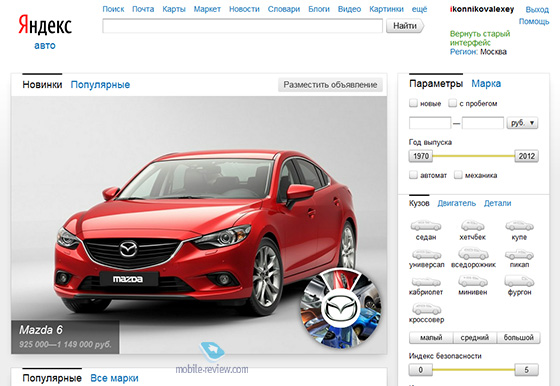The image size is (560, 386).
Task: Pick the купе body type icon
Action: coord(519,226)
